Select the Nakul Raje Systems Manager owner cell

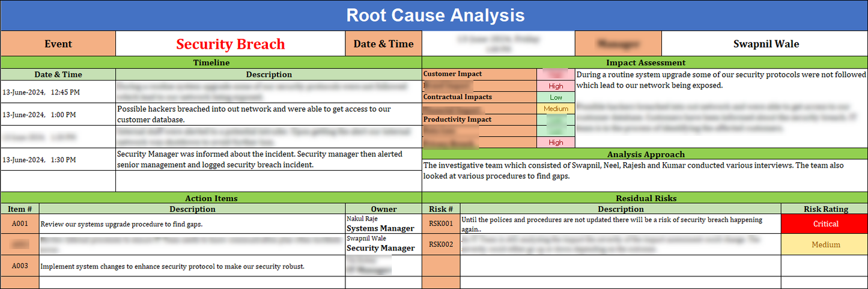coord(383,224)
